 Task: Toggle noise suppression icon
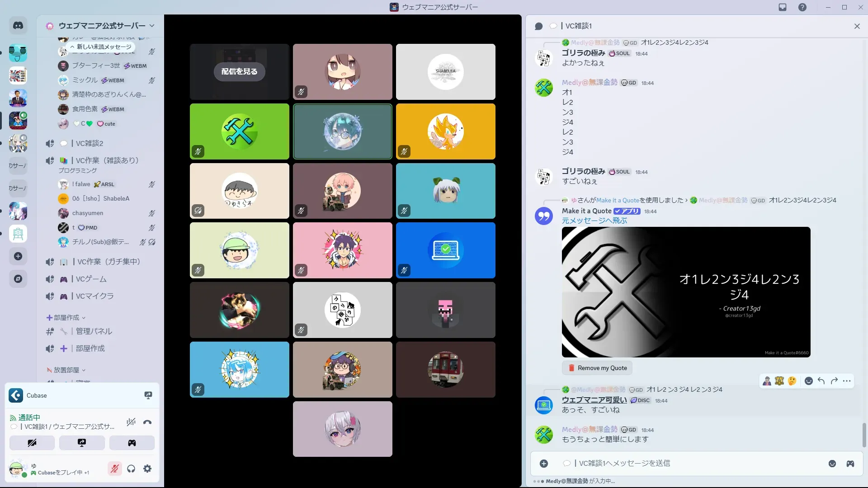click(x=131, y=422)
